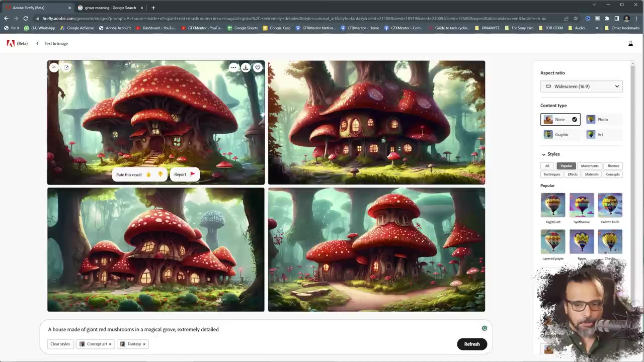The height and width of the screenshot is (362, 644).
Task: Select None content type
Action: 560,120
